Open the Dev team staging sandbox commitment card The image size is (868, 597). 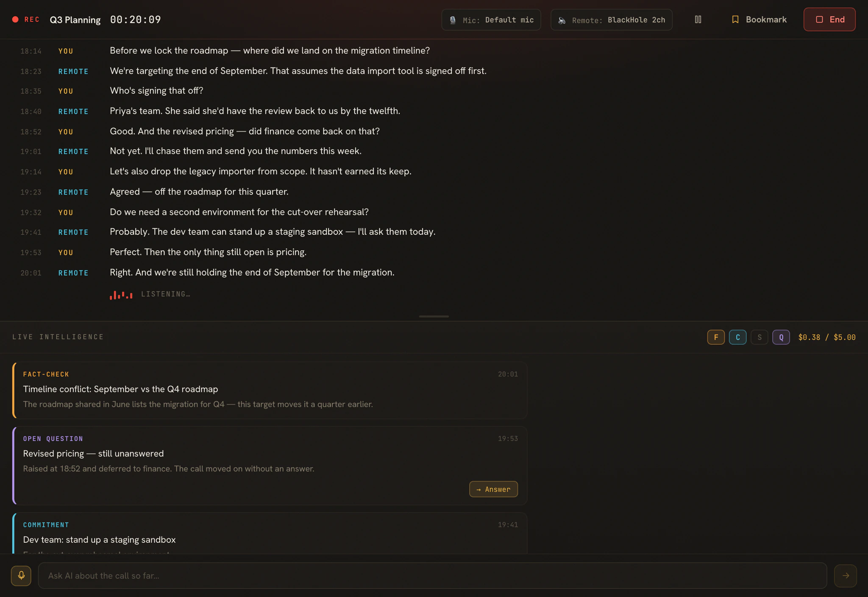[x=270, y=533]
